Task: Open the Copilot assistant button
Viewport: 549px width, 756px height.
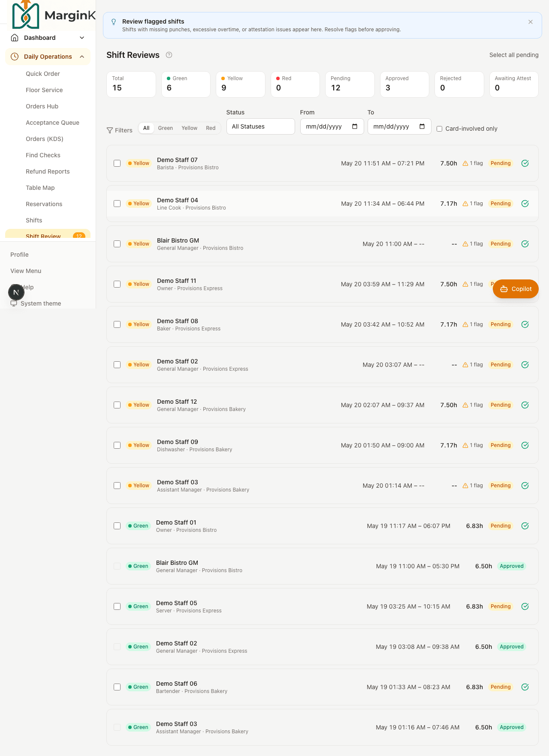Action: tap(516, 289)
